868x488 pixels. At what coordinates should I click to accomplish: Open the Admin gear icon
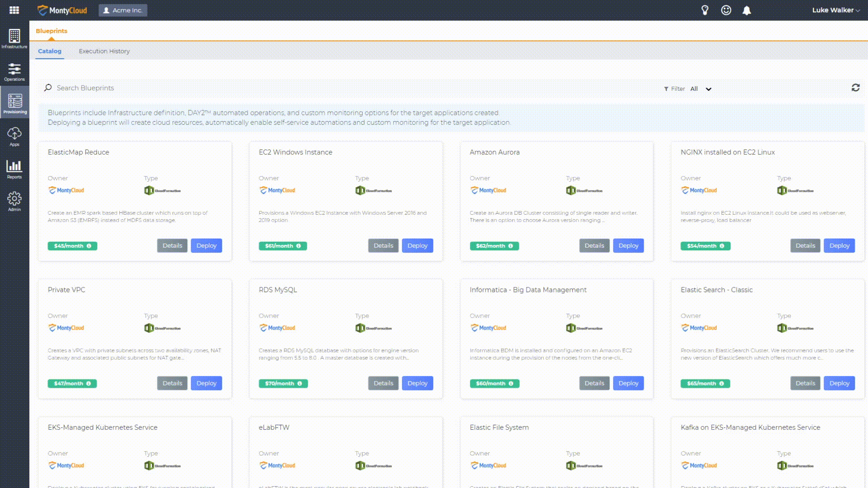point(14,202)
